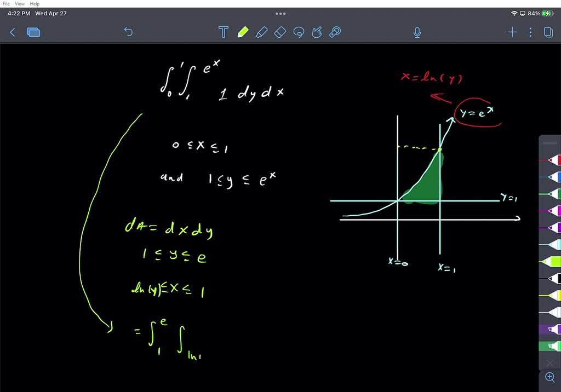Activate the zoom magnifier tool
Screen dimensions: 561x392
click(x=549, y=378)
